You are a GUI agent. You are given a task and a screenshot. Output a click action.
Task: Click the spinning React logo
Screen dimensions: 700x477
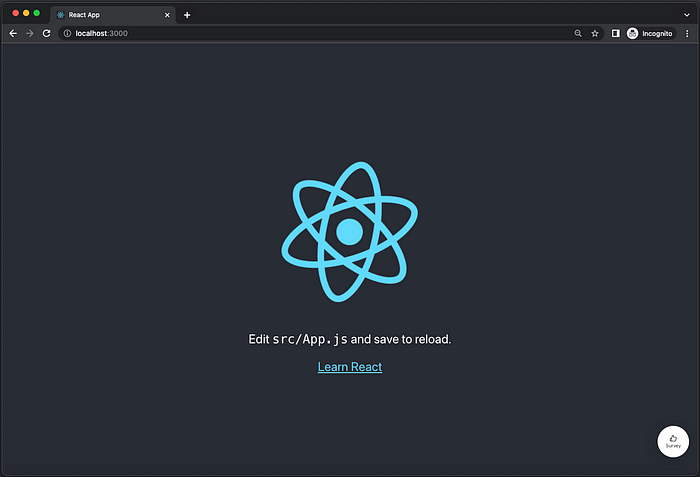click(350, 232)
